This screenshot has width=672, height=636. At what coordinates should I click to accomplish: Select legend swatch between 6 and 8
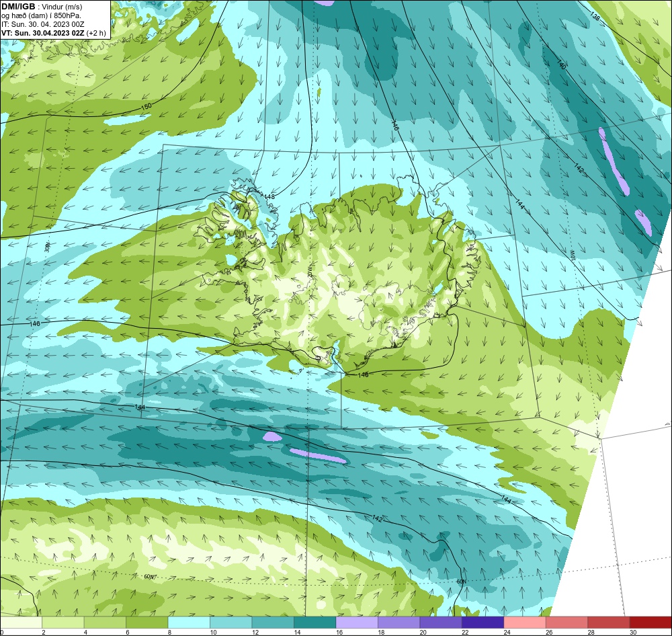tap(147, 623)
